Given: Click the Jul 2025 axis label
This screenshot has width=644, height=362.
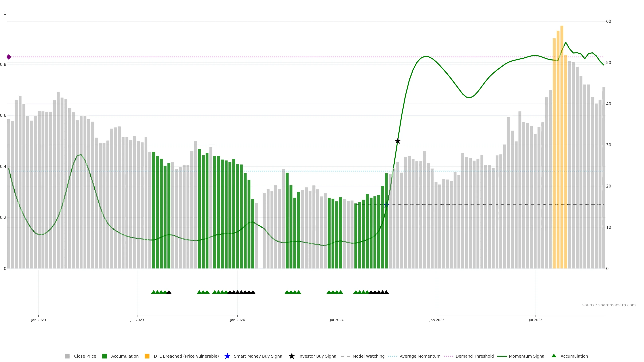Looking at the screenshot, I should (535, 320).
